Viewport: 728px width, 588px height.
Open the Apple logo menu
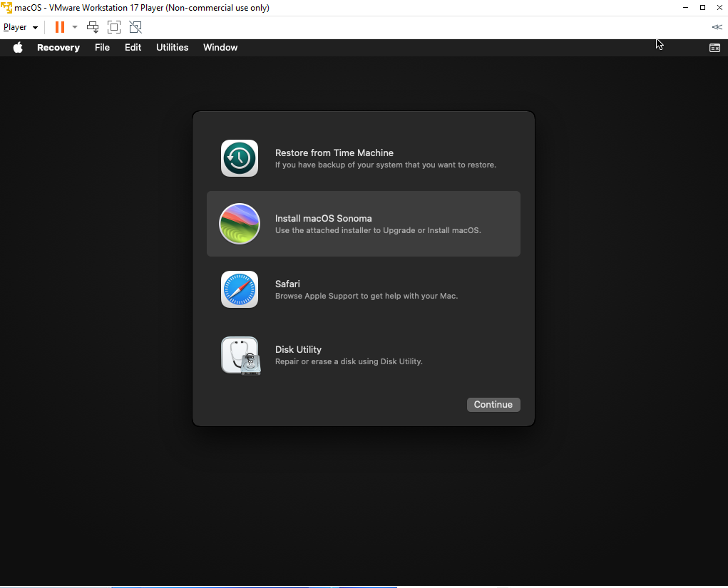pyautogui.click(x=18, y=48)
